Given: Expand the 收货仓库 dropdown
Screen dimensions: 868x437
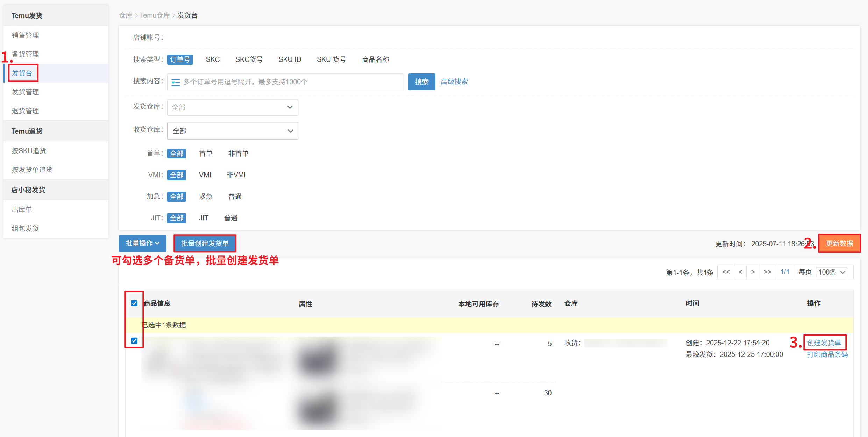Looking at the screenshot, I should coord(233,131).
